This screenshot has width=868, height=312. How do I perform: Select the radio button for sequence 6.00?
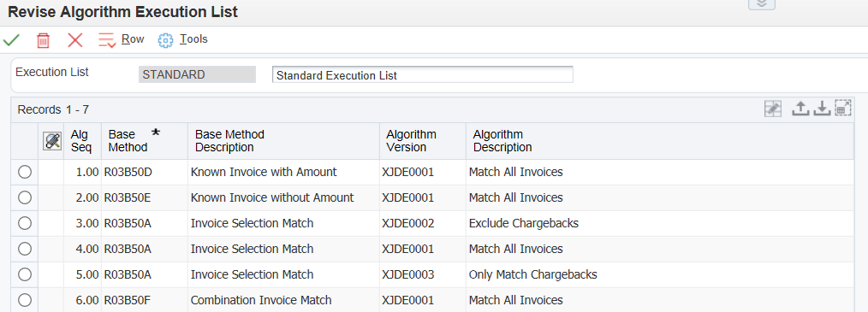(x=25, y=300)
